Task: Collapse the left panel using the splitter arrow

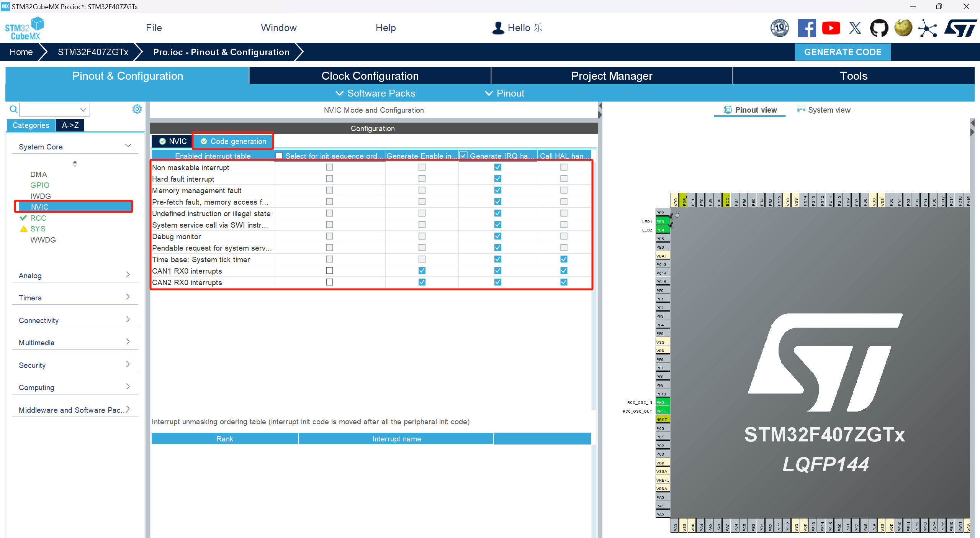Action: pyautogui.click(x=600, y=105)
